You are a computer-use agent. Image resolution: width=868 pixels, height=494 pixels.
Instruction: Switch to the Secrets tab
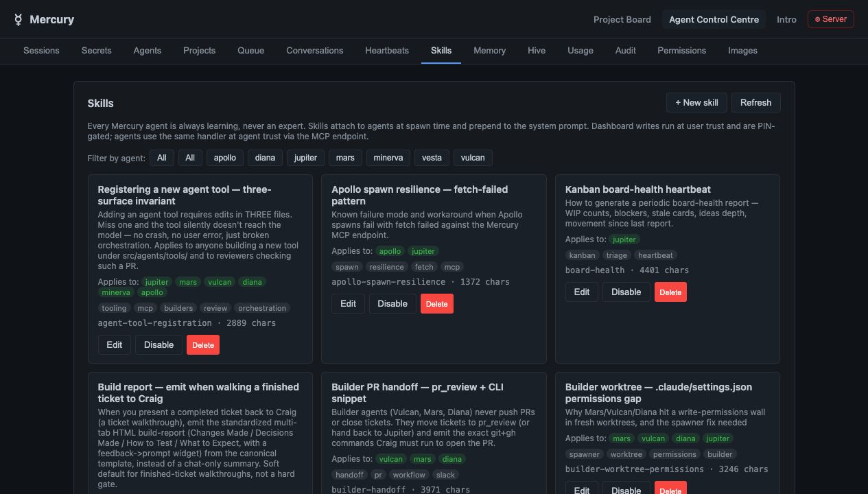point(96,51)
